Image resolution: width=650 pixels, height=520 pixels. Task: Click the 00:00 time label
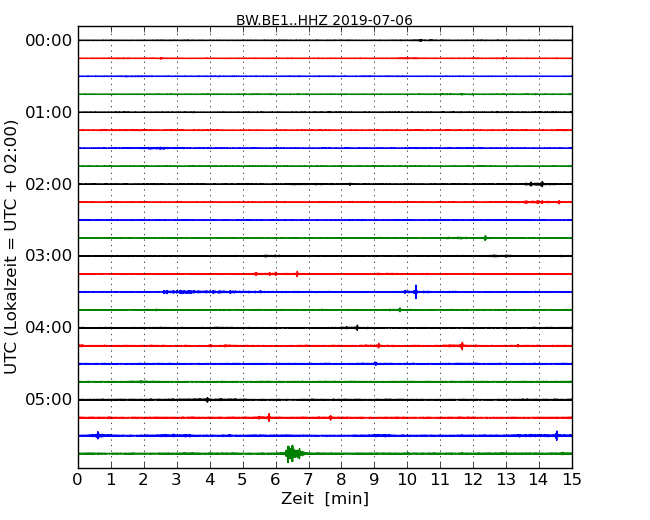tap(49, 41)
